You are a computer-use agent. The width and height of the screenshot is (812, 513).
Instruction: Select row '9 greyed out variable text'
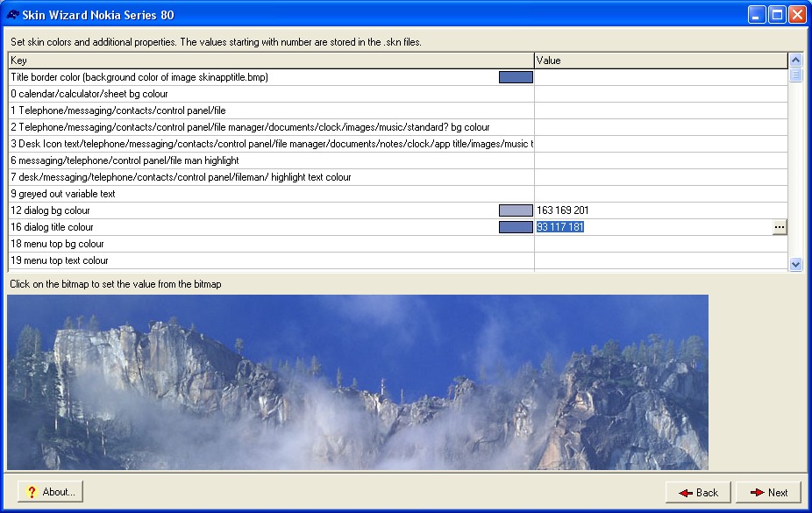click(x=271, y=194)
